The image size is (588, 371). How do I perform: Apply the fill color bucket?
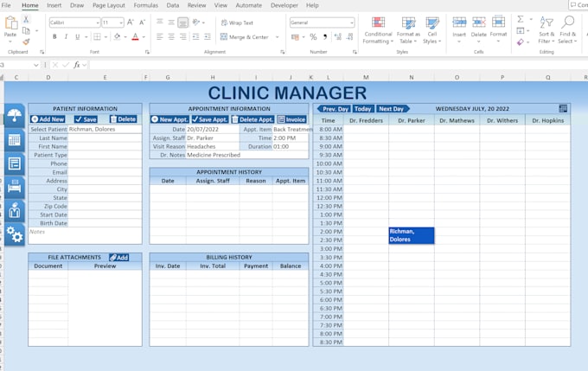(117, 37)
